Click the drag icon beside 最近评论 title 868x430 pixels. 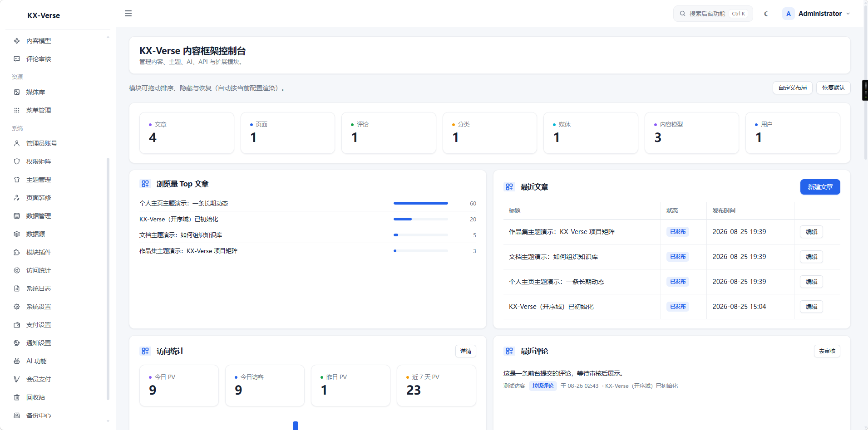pos(509,351)
